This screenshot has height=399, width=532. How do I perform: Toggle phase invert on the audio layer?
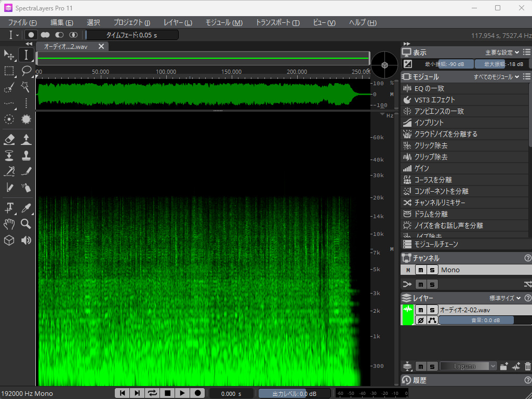click(x=421, y=320)
